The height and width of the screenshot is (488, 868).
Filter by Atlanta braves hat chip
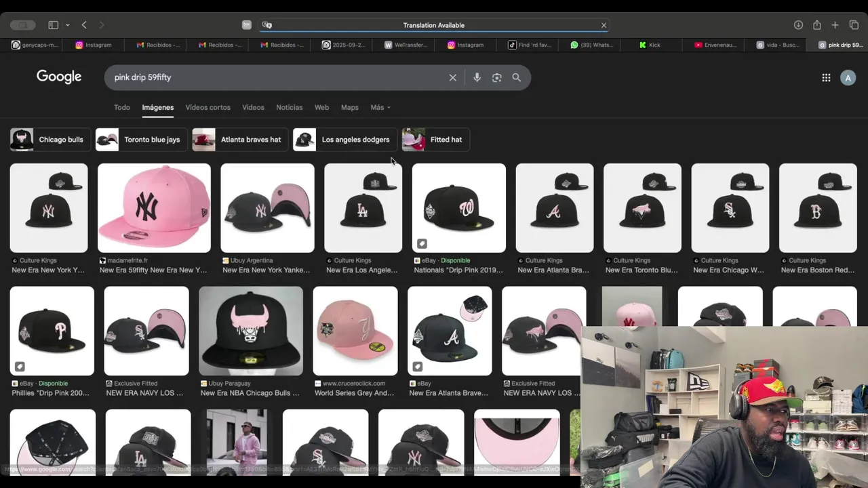point(240,140)
